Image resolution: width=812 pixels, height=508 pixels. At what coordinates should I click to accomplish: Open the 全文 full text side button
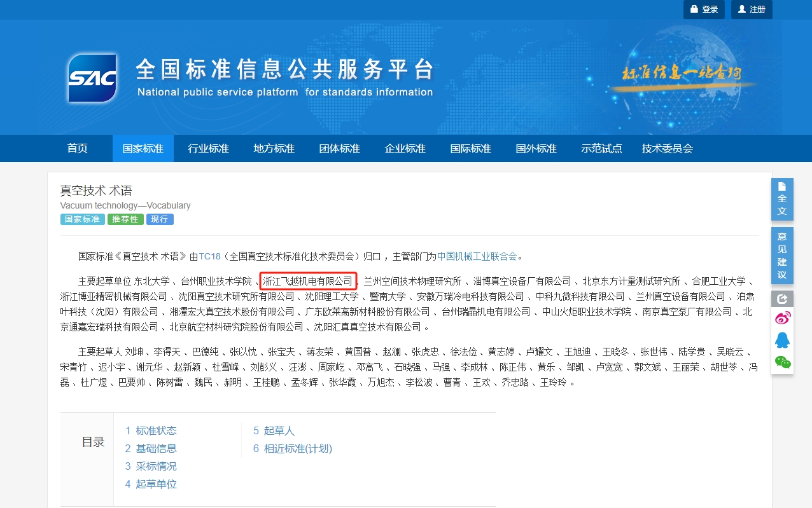tap(782, 199)
